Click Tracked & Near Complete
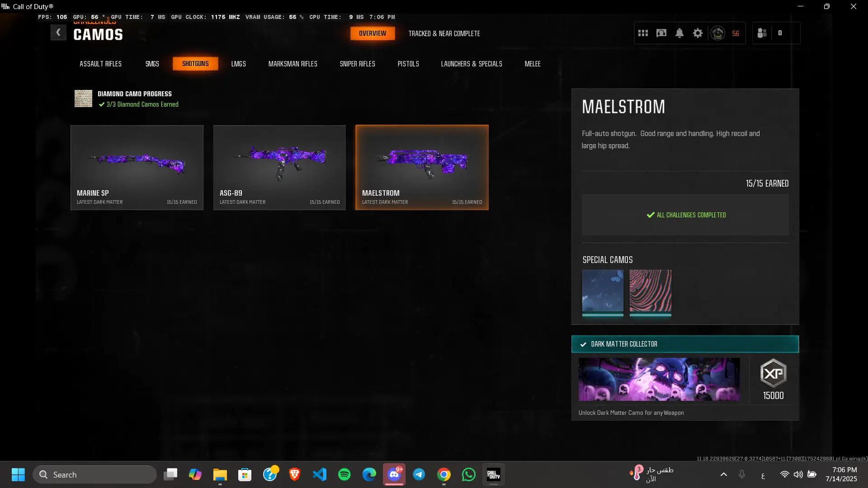This screenshot has width=868, height=488. pyautogui.click(x=444, y=33)
